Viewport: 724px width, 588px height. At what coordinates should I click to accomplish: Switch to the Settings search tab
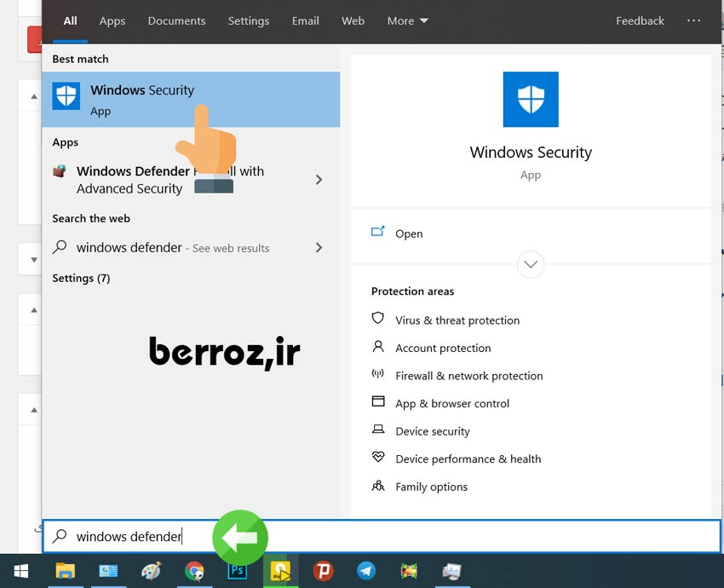click(x=248, y=20)
